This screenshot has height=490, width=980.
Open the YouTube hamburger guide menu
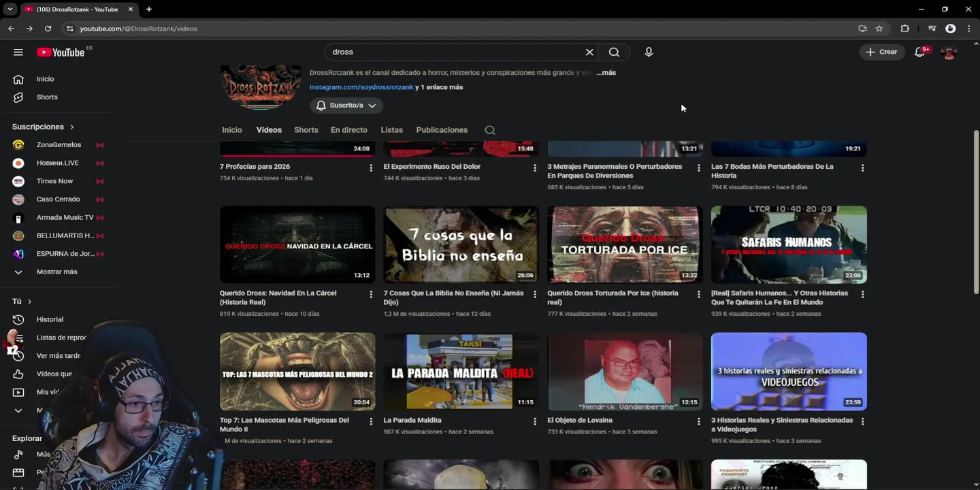point(18,52)
